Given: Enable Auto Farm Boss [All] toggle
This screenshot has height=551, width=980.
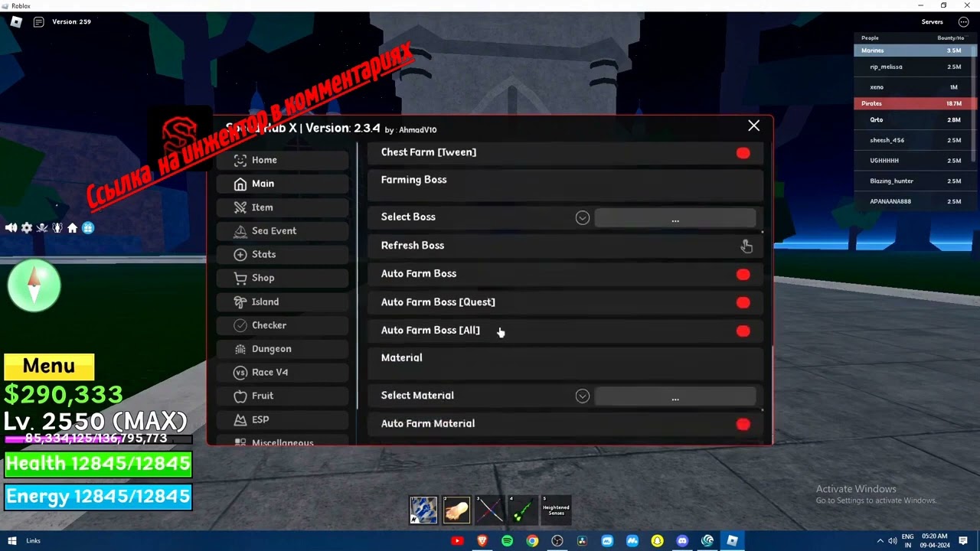Looking at the screenshot, I should click(743, 331).
